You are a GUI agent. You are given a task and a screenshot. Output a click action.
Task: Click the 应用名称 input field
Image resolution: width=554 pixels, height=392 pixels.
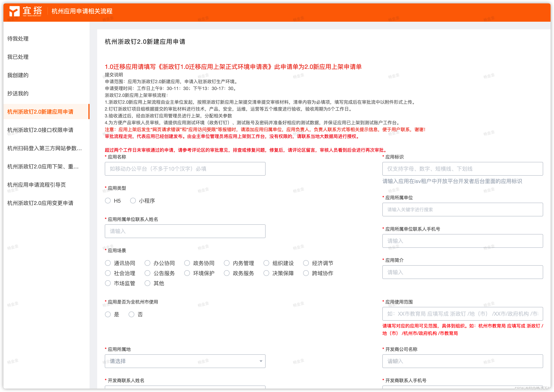[185, 169]
